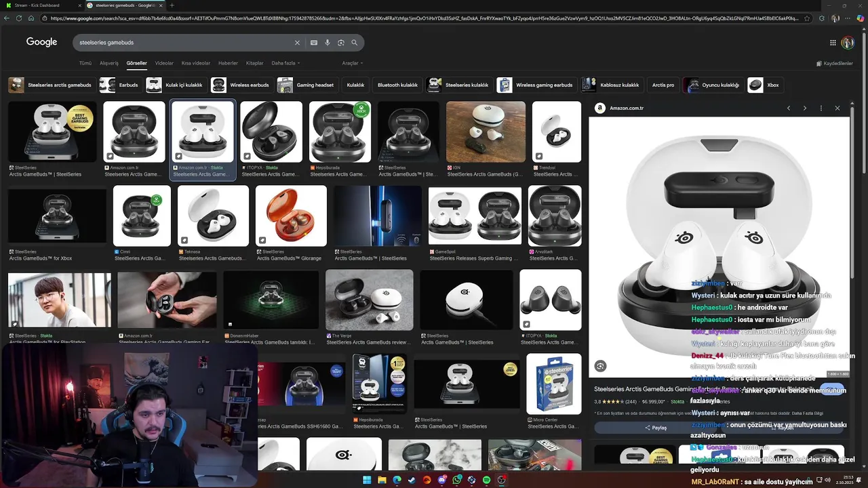868x488 pixels.
Task: Go to the Google logo homepage
Action: (42, 42)
